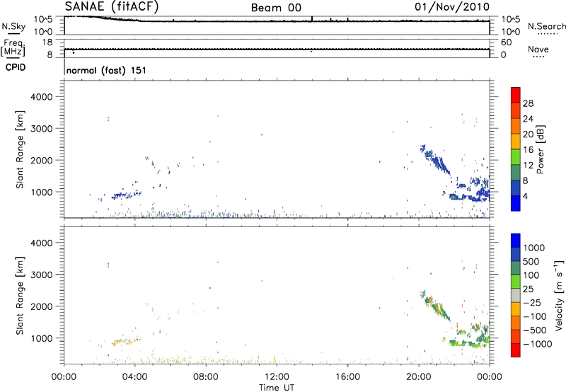Select the N.Sky legend label

(x=13, y=26)
